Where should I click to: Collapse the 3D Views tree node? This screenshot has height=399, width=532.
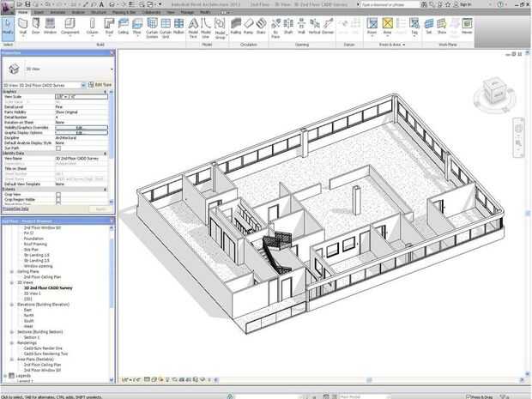12,282
